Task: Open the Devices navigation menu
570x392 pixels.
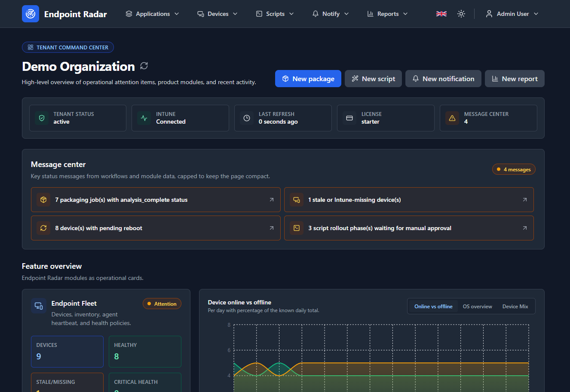Action: pos(218,14)
